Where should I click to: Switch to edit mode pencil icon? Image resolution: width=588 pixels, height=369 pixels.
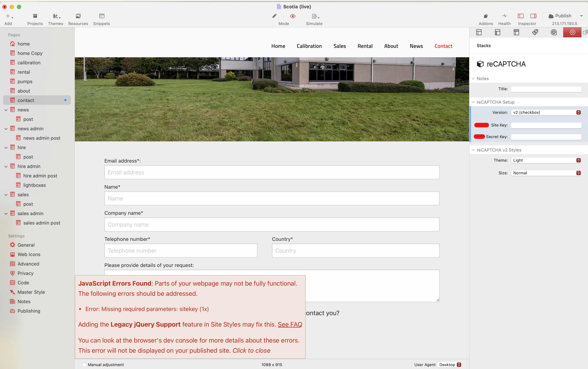click(275, 16)
